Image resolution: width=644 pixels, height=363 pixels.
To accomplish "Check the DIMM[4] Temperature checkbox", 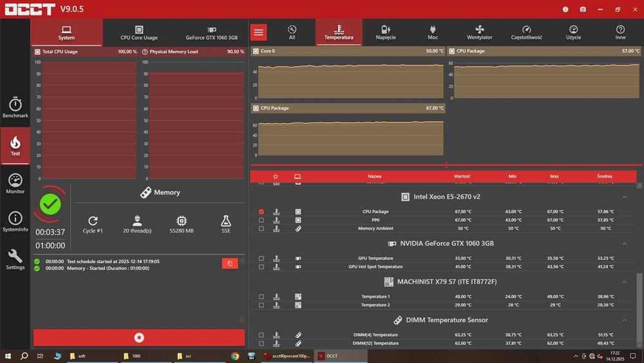I will pos(261,335).
